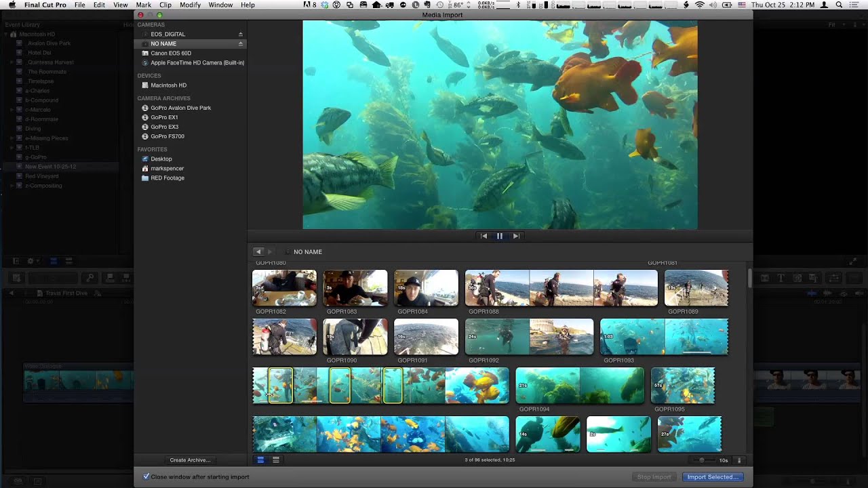Screen dimensions: 868x488
Task: Open the Apple menu
Action: pyautogui.click(x=12, y=5)
